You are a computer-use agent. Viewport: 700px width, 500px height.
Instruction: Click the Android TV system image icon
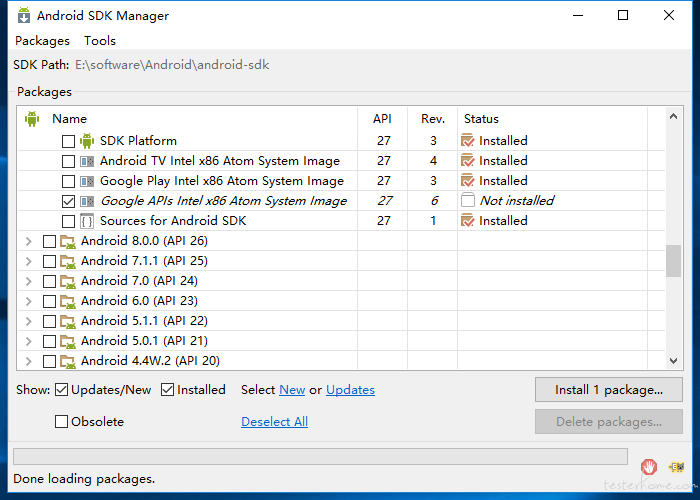pyautogui.click(x=87, y=161)
